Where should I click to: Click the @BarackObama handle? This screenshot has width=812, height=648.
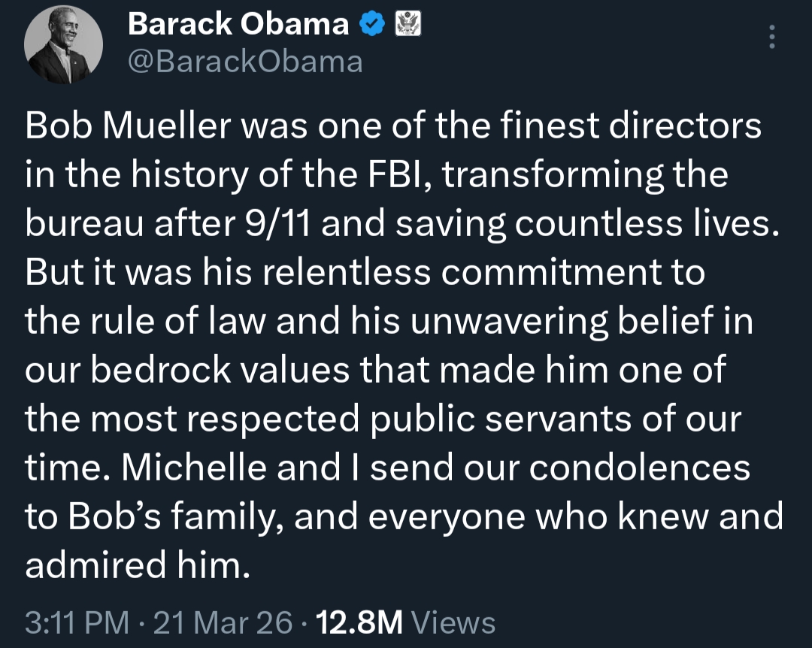click(245, 62)
